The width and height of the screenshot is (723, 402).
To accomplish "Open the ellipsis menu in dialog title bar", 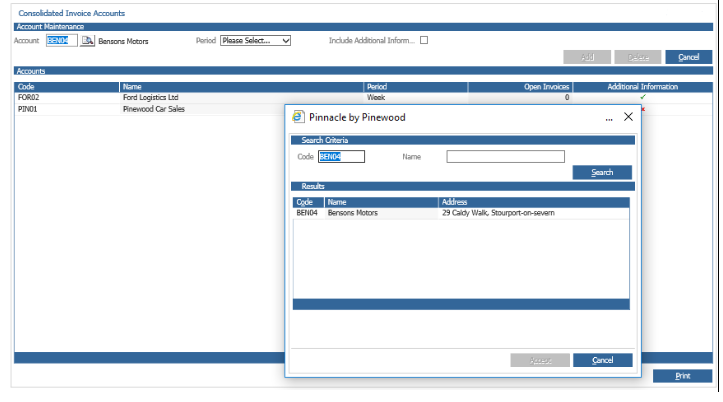I will pyautogui.click(x=609, y=119).
